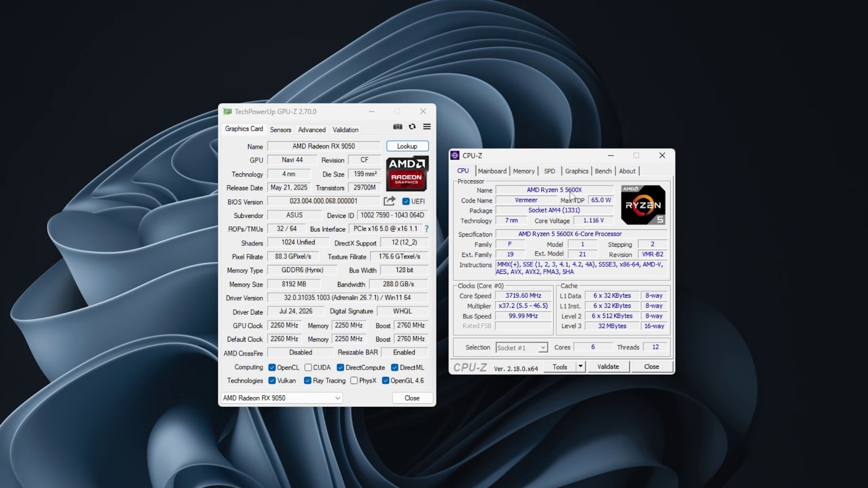
Task: Open the AMD Radeon RX 9050 GPU selector
Action: pos(282,398)
